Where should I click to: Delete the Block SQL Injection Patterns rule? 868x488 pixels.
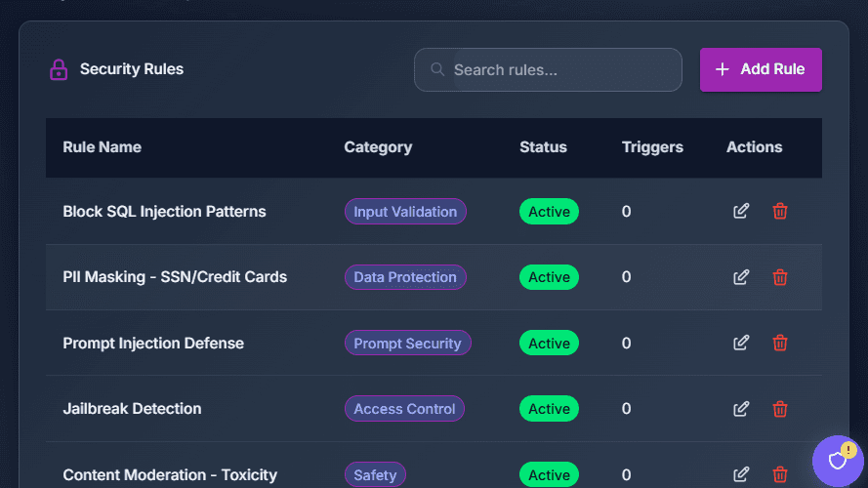[x=780, y=211]
